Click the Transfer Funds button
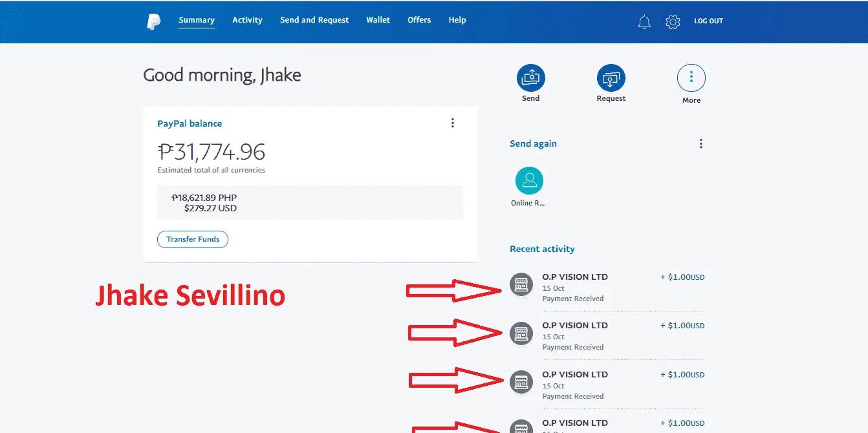 click(193, 239)
